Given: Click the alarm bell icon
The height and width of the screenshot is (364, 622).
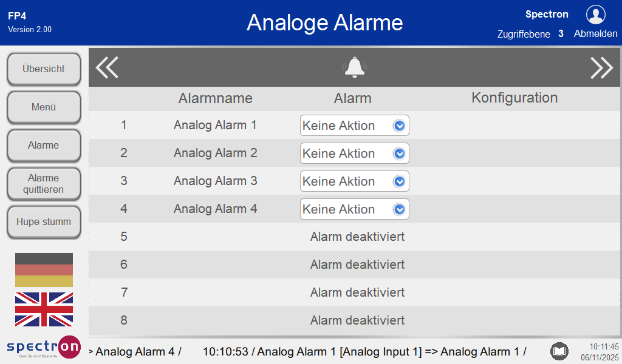Looking at the screenshot, I should pyautogui.click(x=355, y=67).
